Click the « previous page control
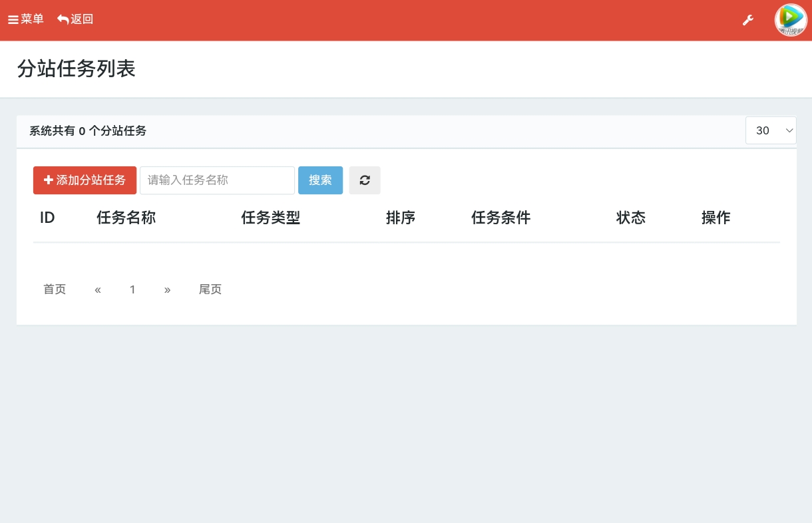812x523 pixels. point(98,289)
